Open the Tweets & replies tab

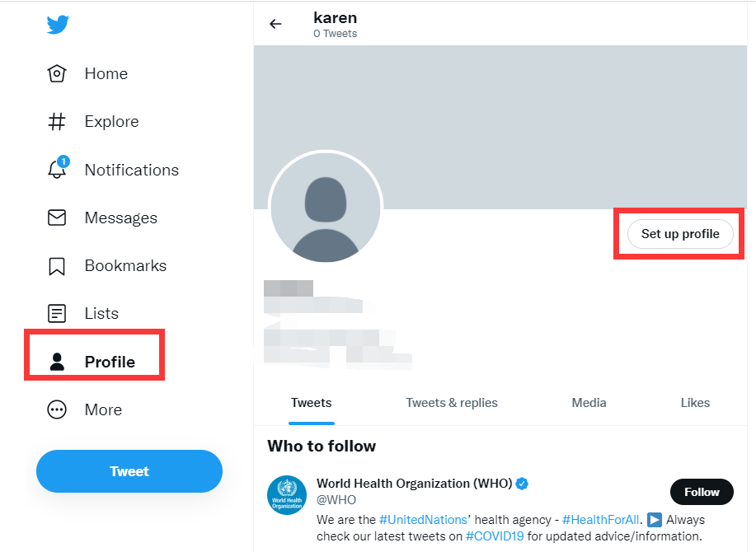pos(452,403)
